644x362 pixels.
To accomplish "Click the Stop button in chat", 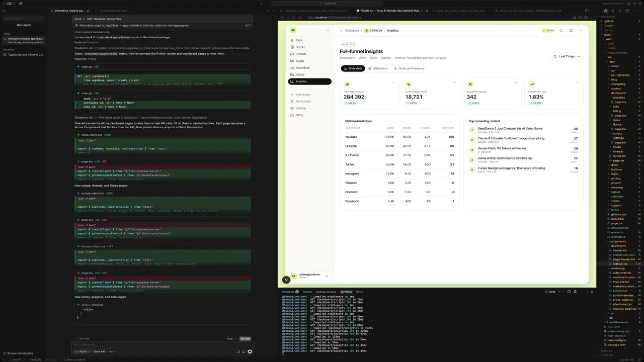I will (231, 339).
